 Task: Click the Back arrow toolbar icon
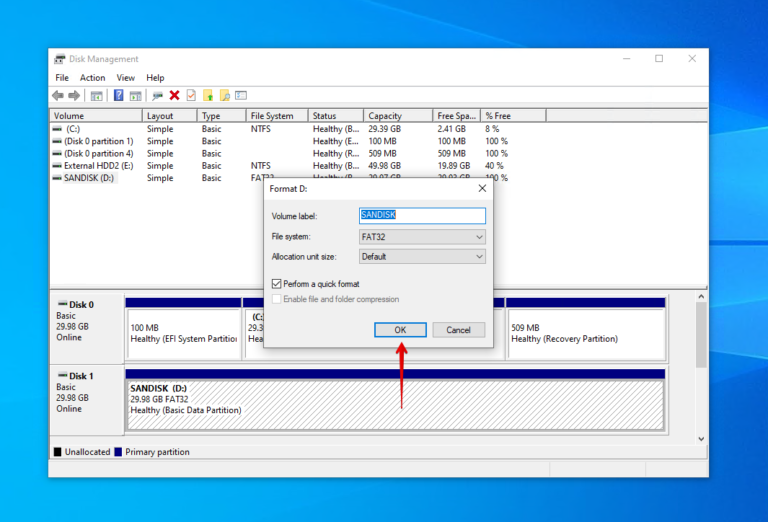point(58,96)
